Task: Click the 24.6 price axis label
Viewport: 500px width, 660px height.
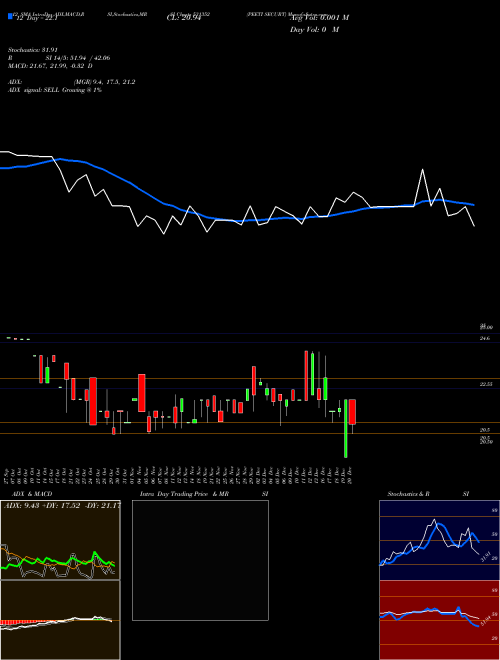Action: coord(485,338)
